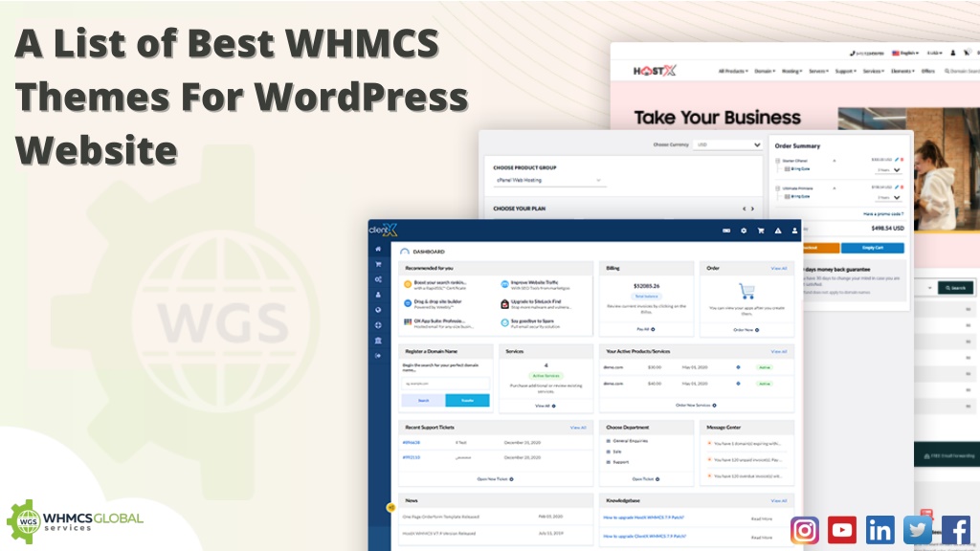Click the card icon in ClientX top bar

[726, 231]
